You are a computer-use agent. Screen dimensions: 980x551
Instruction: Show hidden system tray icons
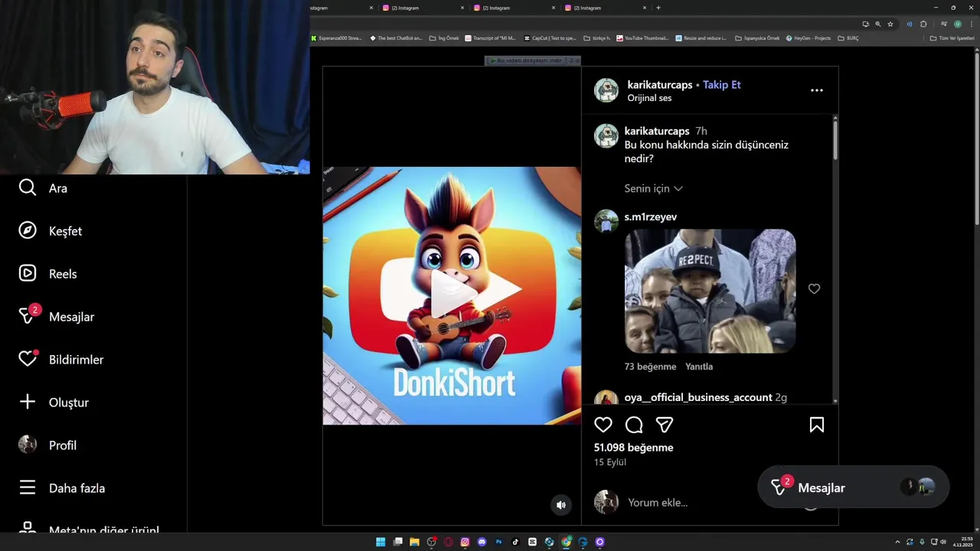[x=897, y=542]
